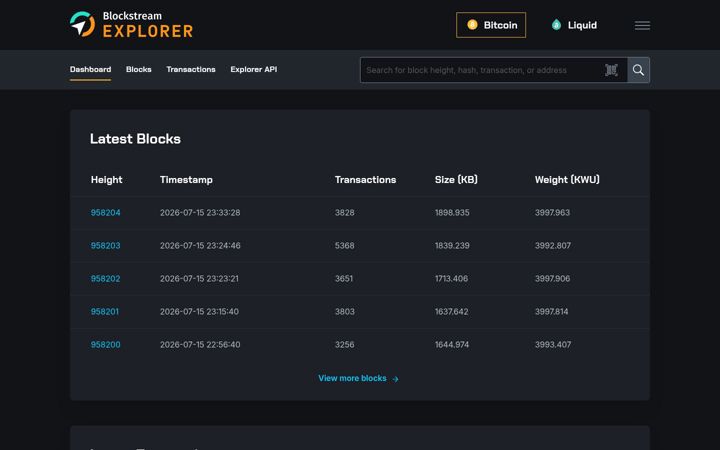This screenshot has height=450, width=720.
Task: Select timestamp 2026-07-15 23:24:46
Action: [200, 246]
